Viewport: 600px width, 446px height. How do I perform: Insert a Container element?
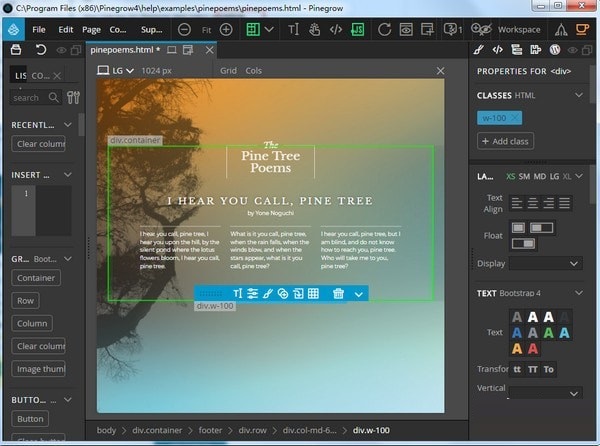click(36, 278)
